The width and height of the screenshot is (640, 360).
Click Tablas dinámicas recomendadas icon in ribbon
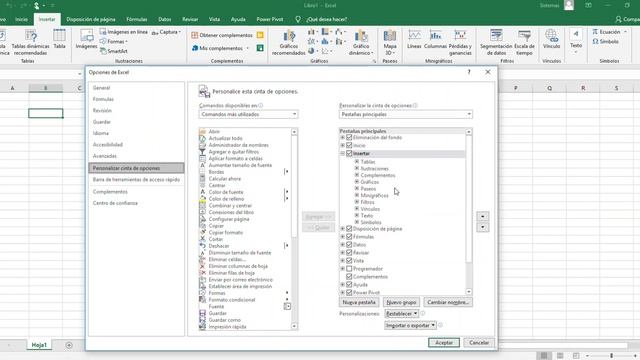pos(30,42)
